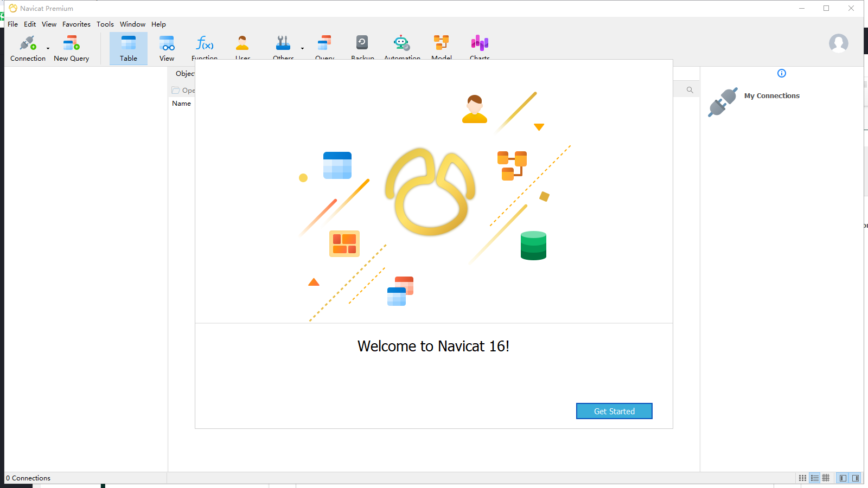Screen dimensions: 868x488
Task: Minimize the Navicat Premium window
Action: click(x=802, y=8)
